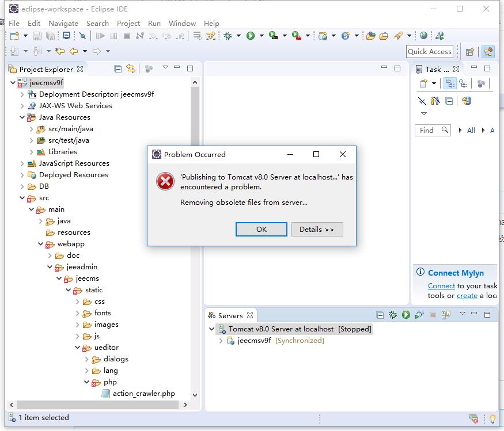This screenshot has height=431, width=504.
Task: Click scroll-down arrow of Project Explorer
Action: [x=195, y=395]
